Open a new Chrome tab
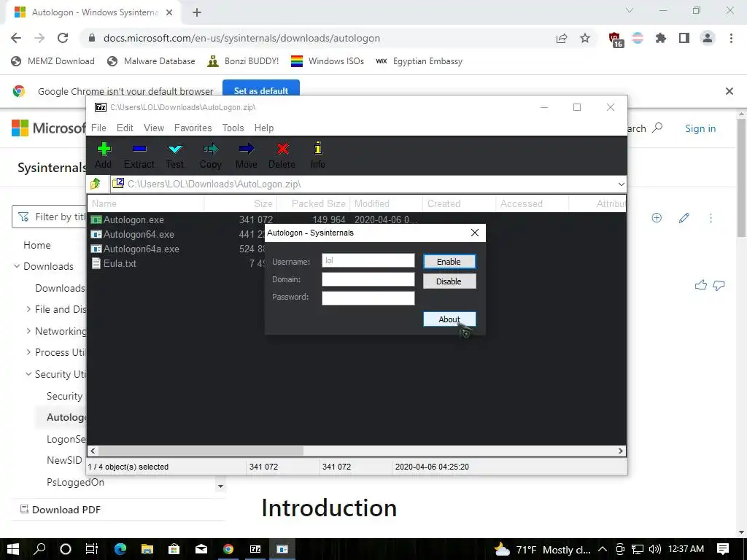This screenshot has height=560, width=747. 197,13
